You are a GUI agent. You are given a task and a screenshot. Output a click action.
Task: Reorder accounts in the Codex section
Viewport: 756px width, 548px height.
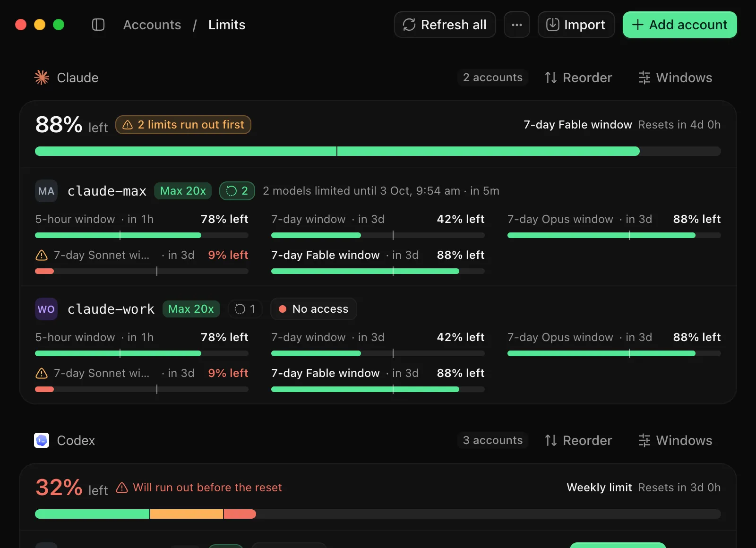coord(578,440)
